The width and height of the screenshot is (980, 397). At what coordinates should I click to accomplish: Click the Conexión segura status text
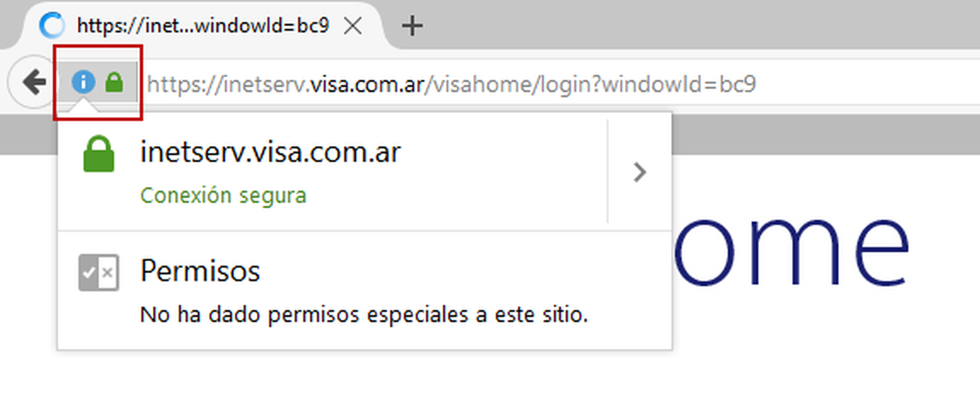[223, 195]
